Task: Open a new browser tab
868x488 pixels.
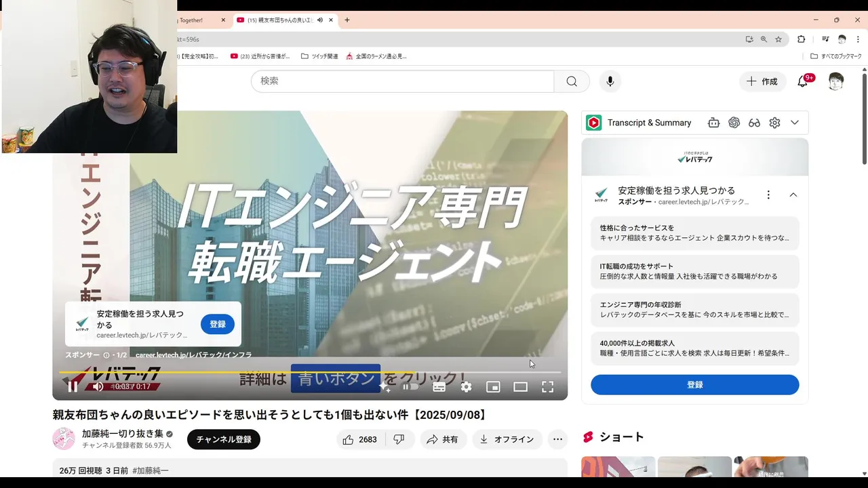Action: (347, 20)
